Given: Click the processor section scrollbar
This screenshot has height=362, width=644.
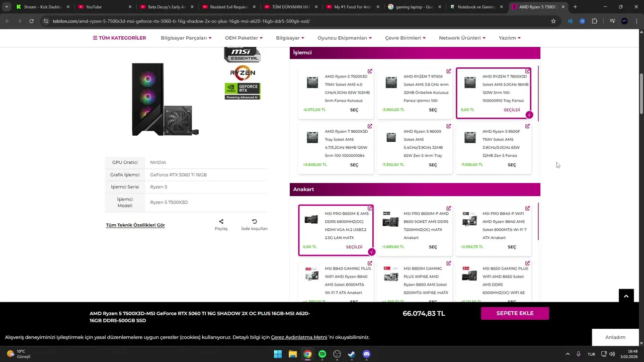Looking at the screenshot, I should pos(539,94).
